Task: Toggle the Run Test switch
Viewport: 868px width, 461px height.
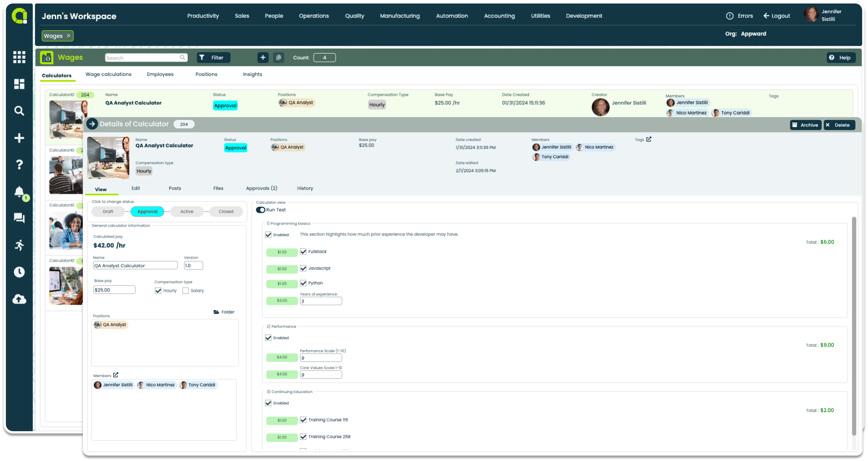Action: (x=261, y=210)
